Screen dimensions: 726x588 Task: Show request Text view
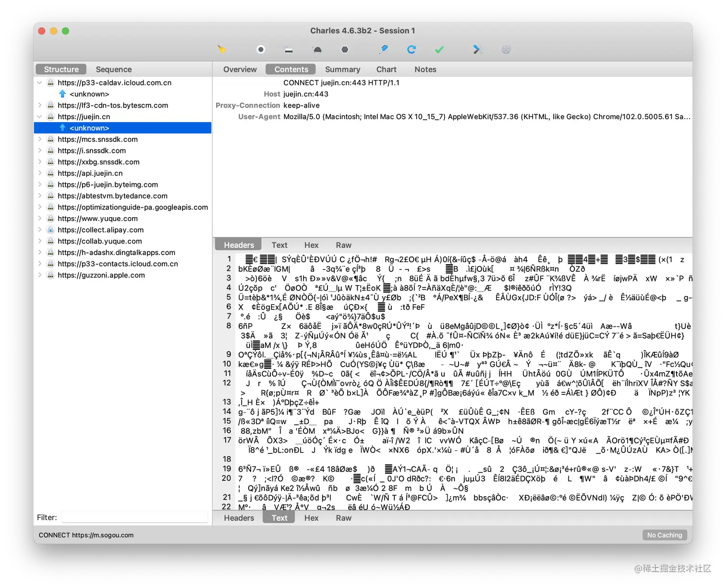tap(279, 245)
